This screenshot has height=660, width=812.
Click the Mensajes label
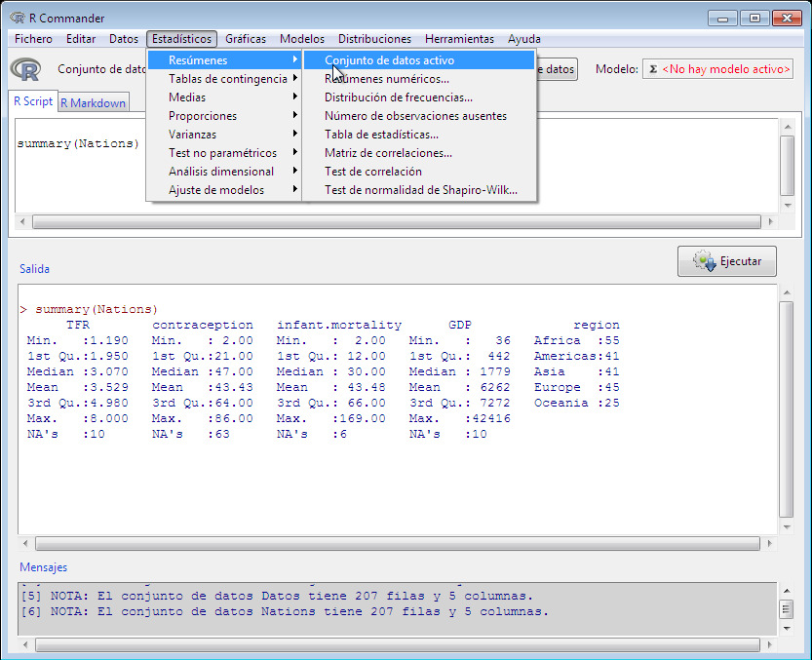[x=44, y=567]
